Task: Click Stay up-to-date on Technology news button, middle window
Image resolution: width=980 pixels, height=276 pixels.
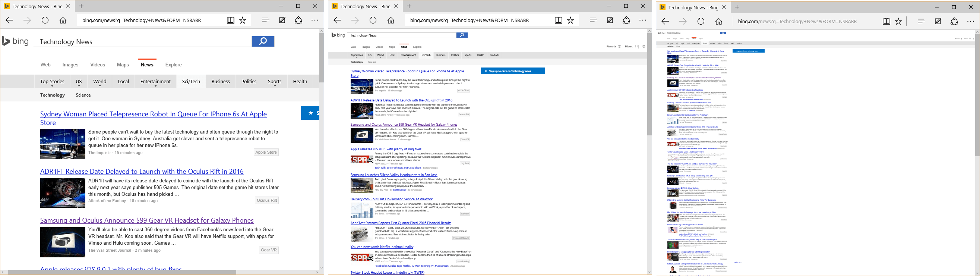Action: 513,71
